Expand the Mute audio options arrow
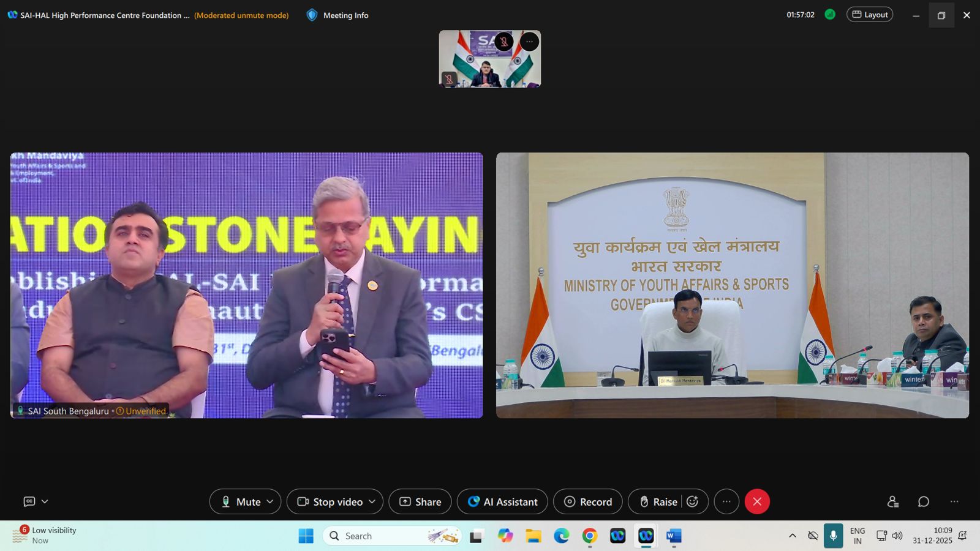The width and height of the screenshot is (980, 551). (270, 502)
